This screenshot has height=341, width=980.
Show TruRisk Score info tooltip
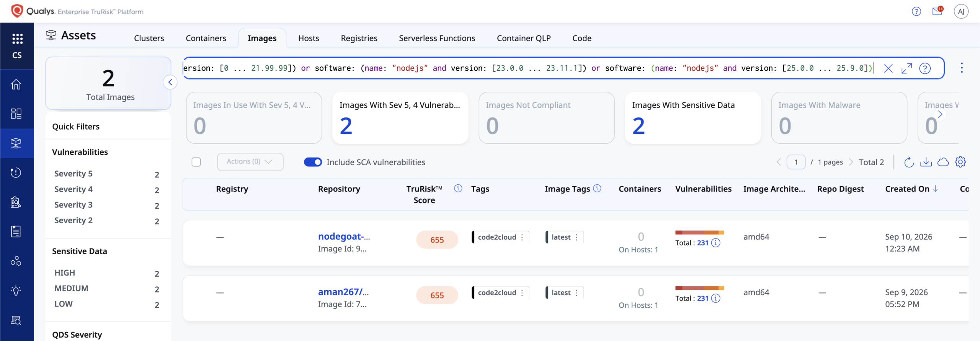[458, 188]
